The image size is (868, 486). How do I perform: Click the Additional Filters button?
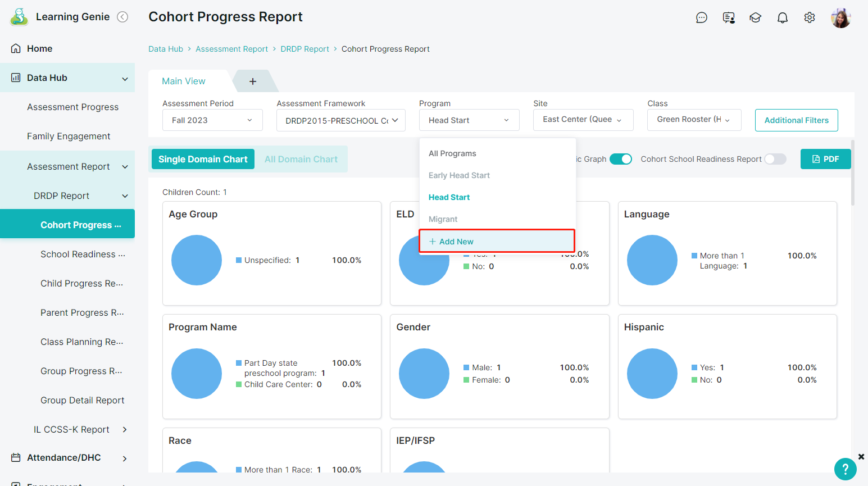(796, 120)
